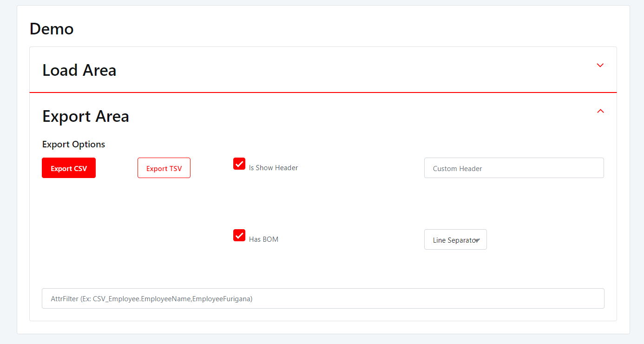This screenshot has height=344, width=644.
Task: Choose a line separator from the combo box
Action: pyautogui.click(x=455, y=239)
